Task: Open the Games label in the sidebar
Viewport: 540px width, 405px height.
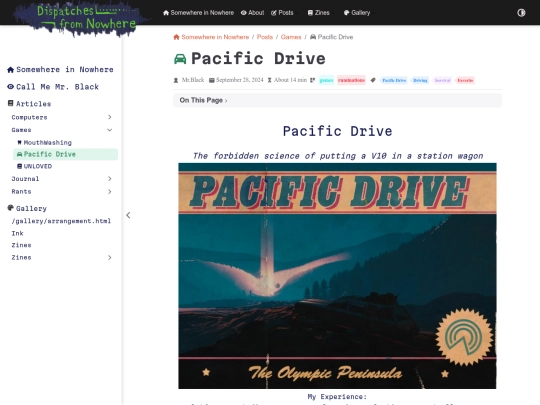Action: click(x=21, y=130)
